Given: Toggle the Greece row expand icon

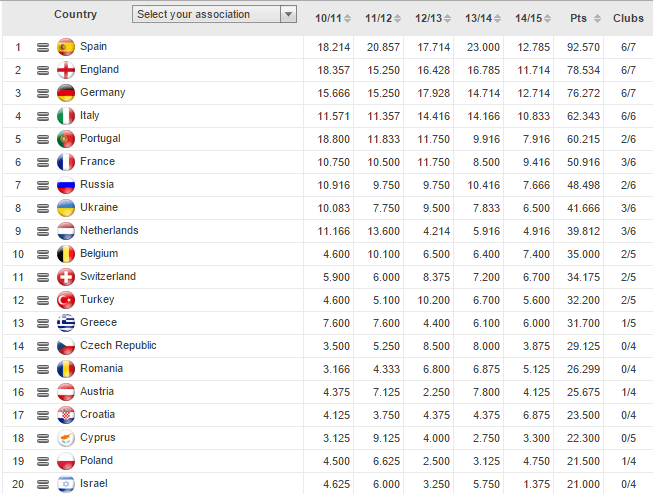Looking at the screenshot, I should click(x=43, y=323).
